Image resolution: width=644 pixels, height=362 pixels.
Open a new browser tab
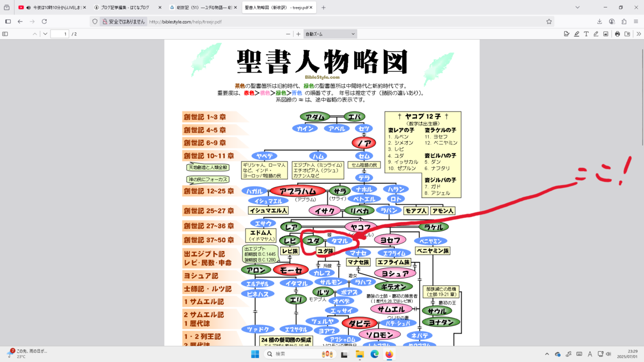(x=323, y=8)
